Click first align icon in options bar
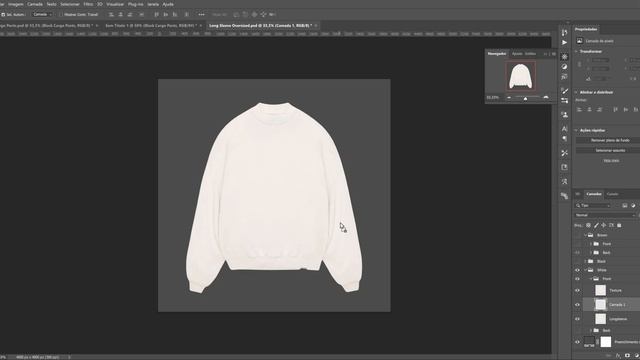 [x=111, y=14]
